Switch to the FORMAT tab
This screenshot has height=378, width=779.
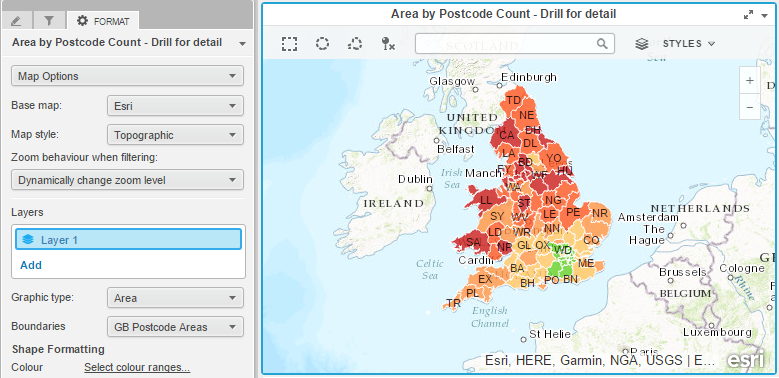pos(103,21)
